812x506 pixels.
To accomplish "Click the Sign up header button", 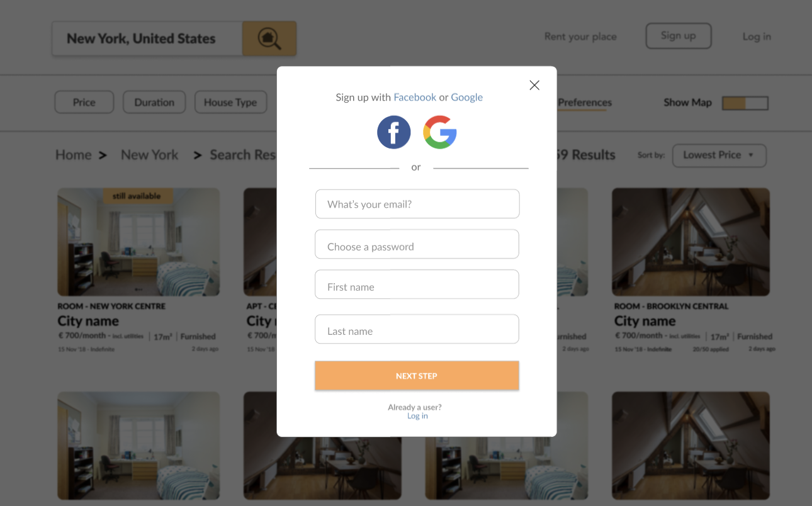I will point(679,36).
